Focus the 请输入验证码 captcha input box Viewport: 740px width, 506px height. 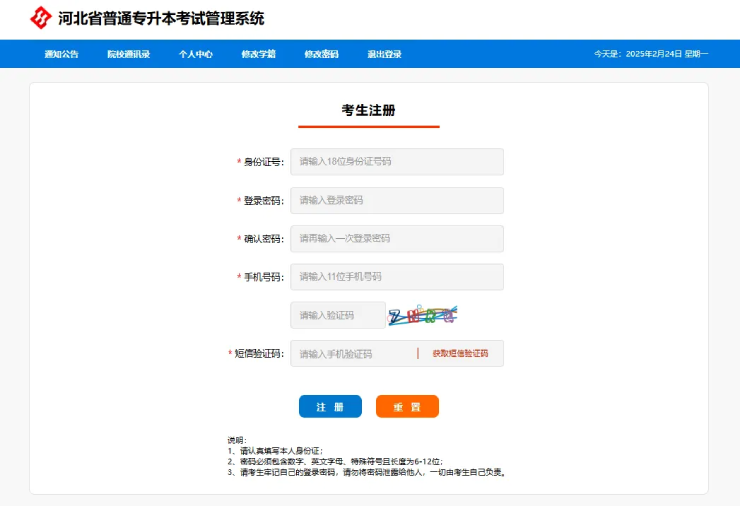(337, 315)
